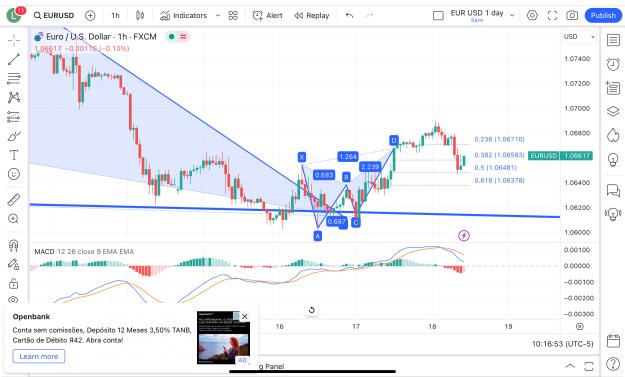The image size is (625, 377).
Task: Activate the zoom in tool
Action: [14, 219]
